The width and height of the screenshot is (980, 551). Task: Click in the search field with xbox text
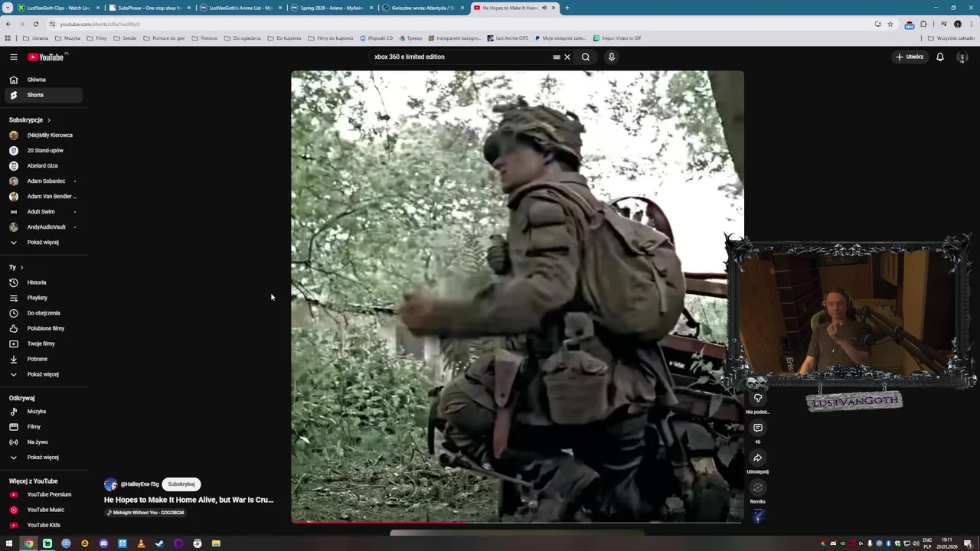pyautogui.click(x=459, y=57)
